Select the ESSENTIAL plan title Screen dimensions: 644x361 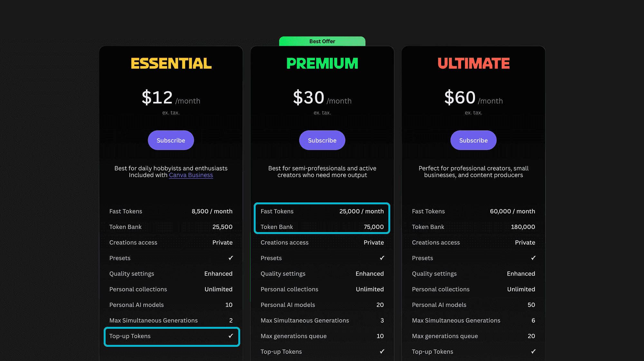[x=171, y=63]
